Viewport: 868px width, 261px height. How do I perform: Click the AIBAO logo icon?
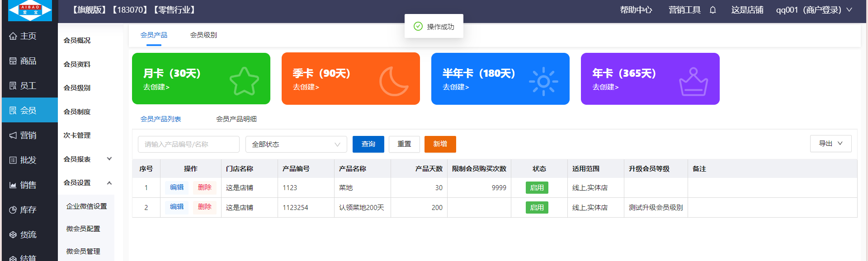click(x=30, y=10)
